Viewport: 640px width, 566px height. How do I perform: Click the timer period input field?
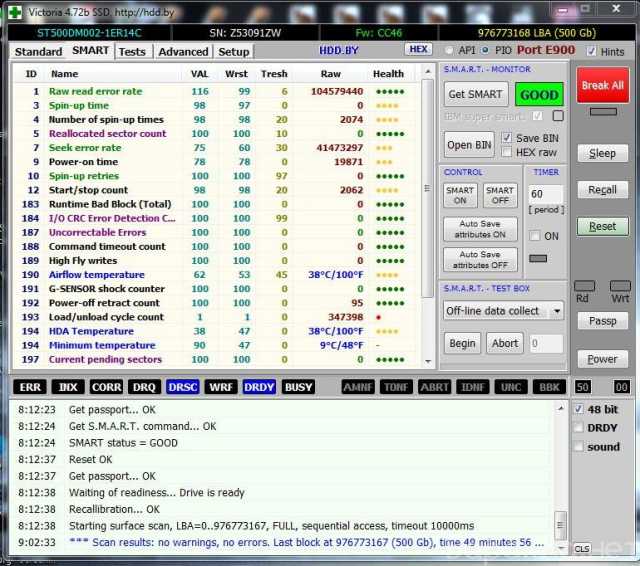(545, 193)
